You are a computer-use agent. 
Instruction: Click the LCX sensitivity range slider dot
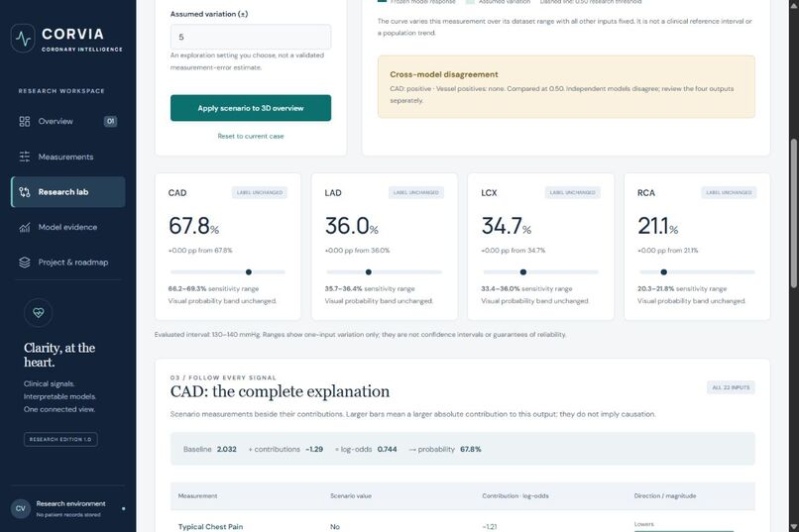pyautogui.click(x=523, y=271)
